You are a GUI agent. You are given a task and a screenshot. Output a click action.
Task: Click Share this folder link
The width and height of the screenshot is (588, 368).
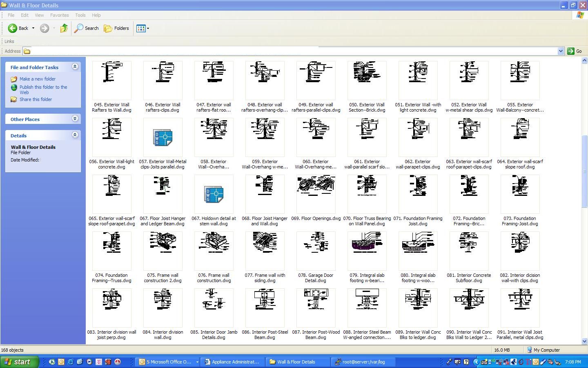click(x=36, y=99)
